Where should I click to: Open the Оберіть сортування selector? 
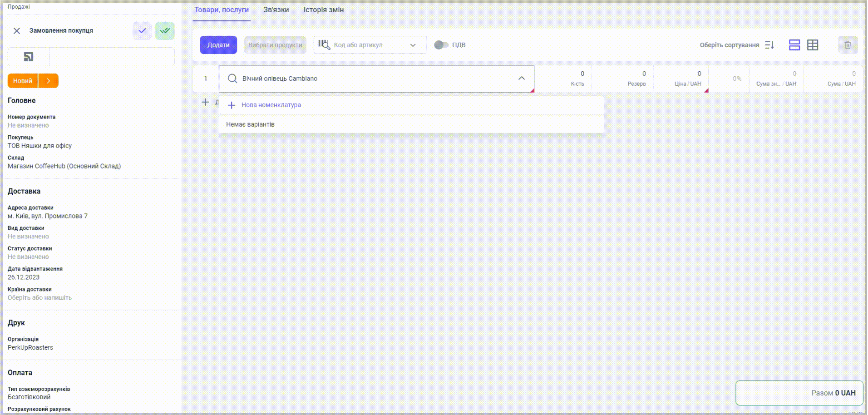click(729, 45)
